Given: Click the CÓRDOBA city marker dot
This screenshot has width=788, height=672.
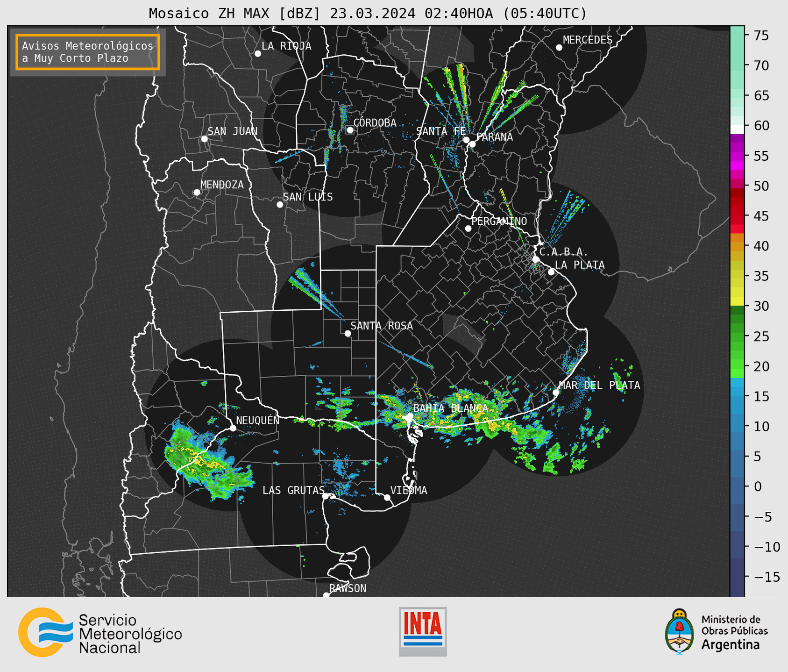Looking at the screenshot, I should [350, 130].
